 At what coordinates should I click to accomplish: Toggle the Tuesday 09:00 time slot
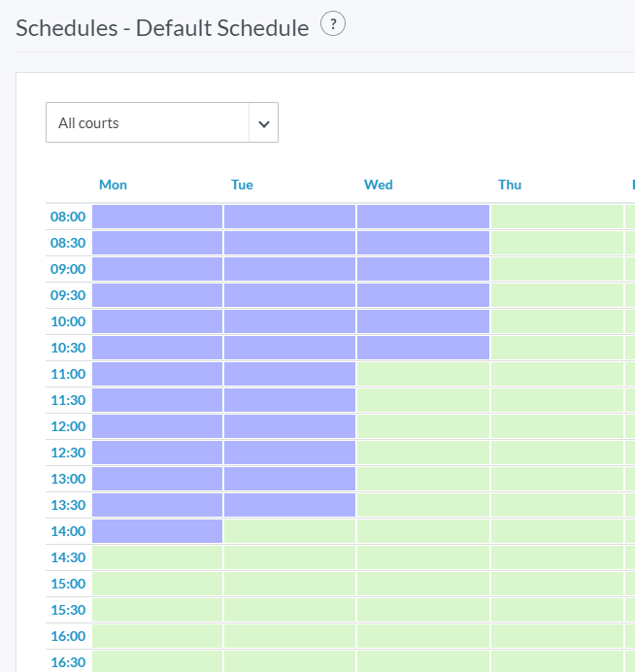[289, 269]
